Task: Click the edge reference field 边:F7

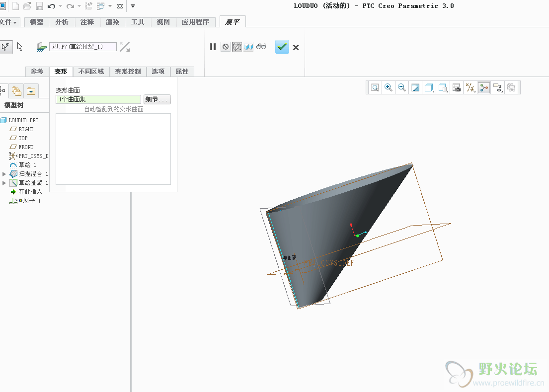Action: pyautogui.click(x=83, y=47)
